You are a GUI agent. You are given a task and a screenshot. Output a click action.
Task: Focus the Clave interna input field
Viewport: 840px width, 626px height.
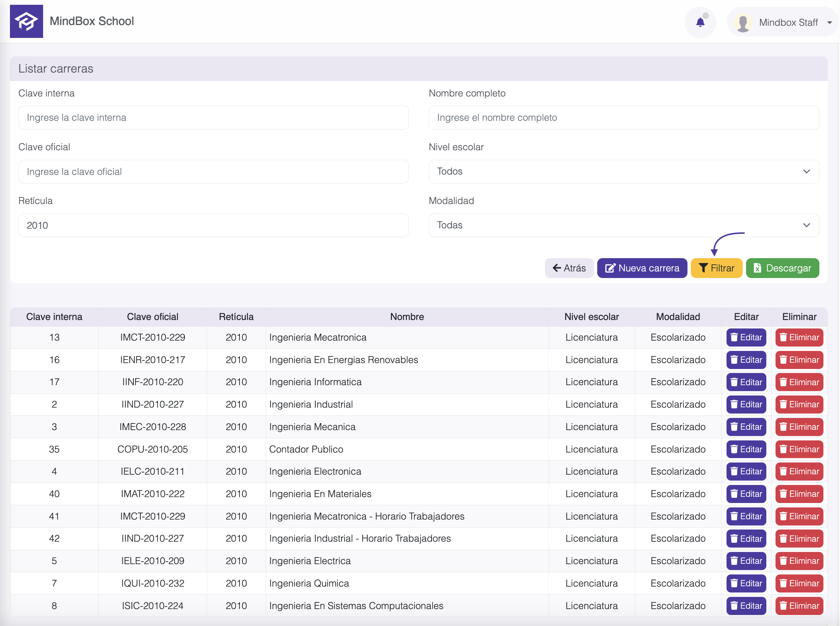pyautogui.click(x=213, y=117)
